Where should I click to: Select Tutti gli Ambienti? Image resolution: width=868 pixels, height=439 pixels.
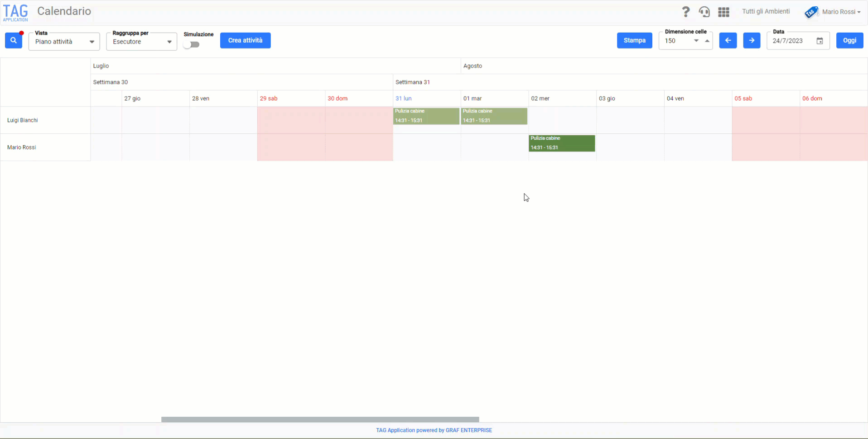(766, 11)
